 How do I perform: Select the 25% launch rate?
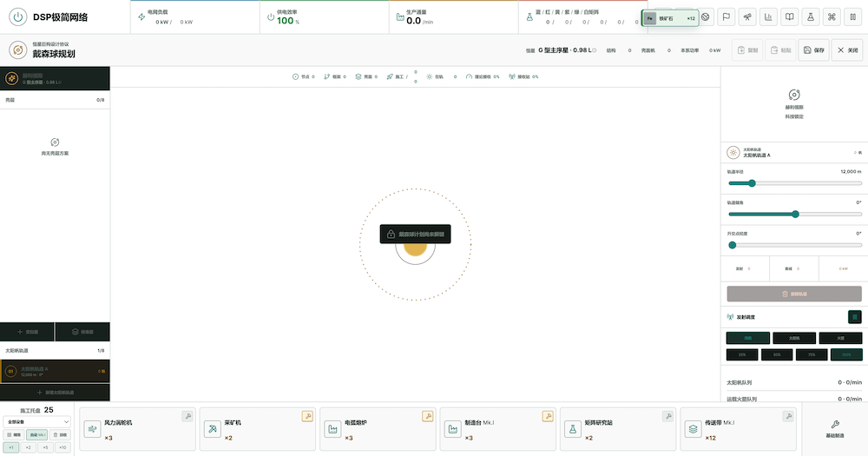(x=742, y=354)
